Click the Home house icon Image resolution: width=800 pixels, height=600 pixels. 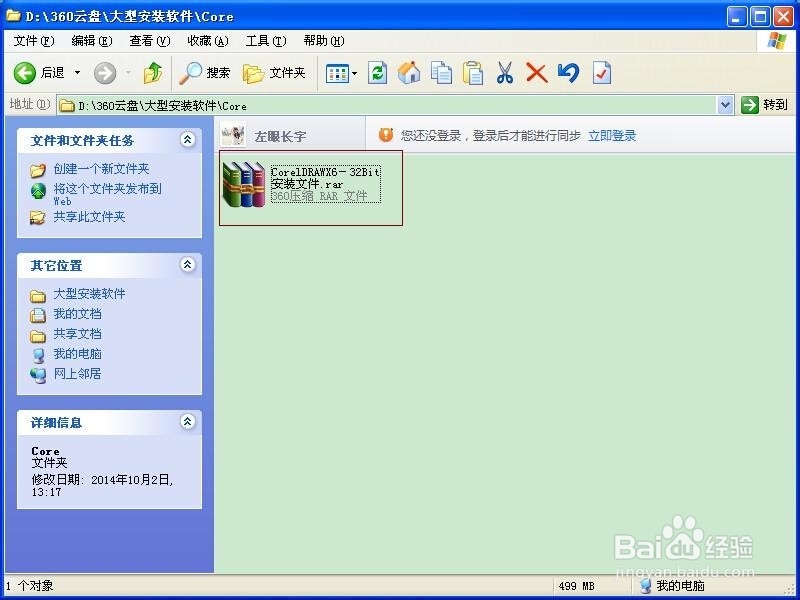coord(409,73)
